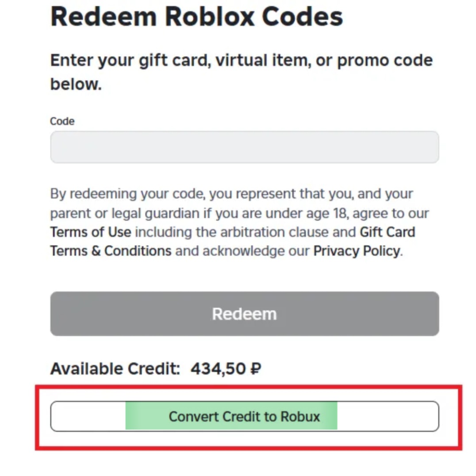The width and height of the screenshot is (476, 476).
Task: Click the "Enter your gift card" subheading
Action: coord(129,60)
